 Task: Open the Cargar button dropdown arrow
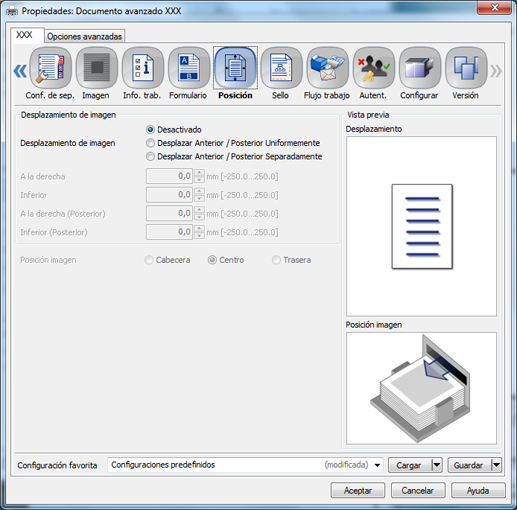[437, 465]
